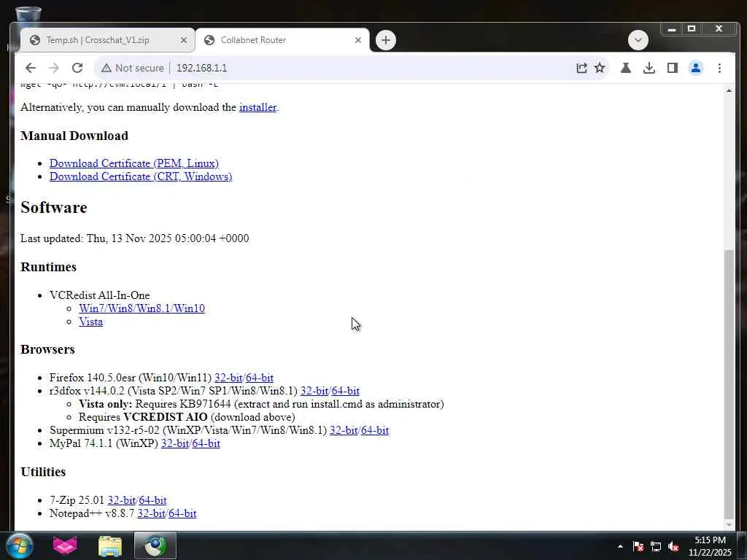Open VCRedist Vista link

point(90,322)
